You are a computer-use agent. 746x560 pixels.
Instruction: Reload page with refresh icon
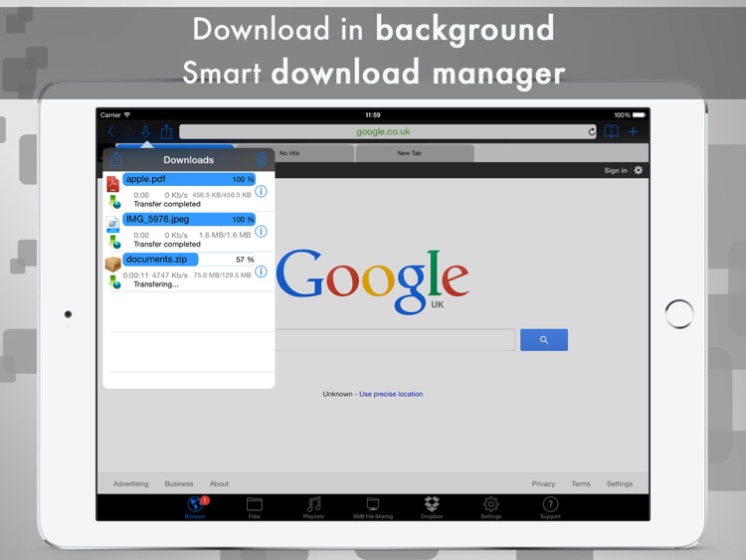592,131
